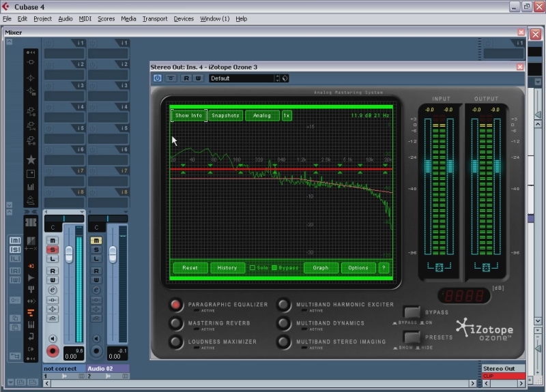Click the Read automation R icon in plugin header

(185, 78)
